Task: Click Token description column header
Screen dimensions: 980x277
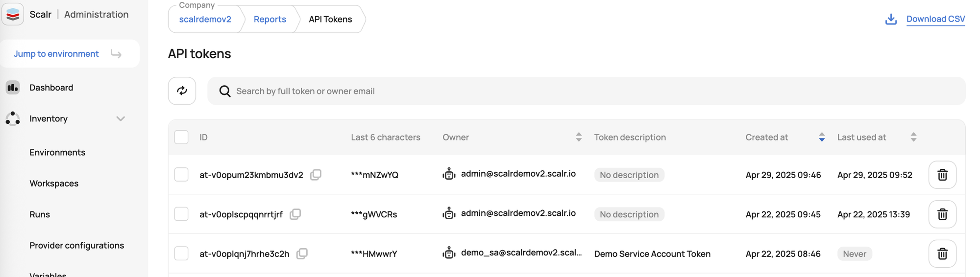Action: coord(630,137)
